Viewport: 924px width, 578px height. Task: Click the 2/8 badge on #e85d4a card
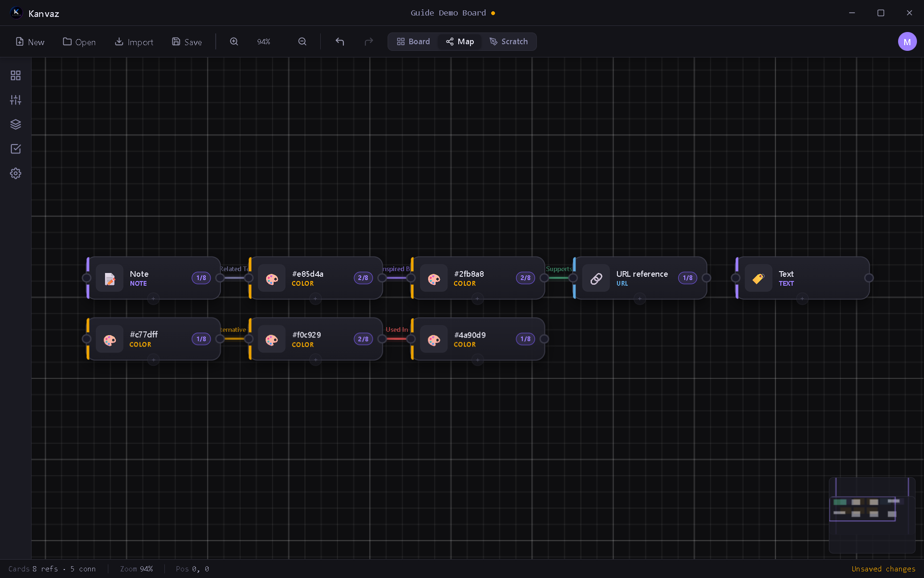363,278
